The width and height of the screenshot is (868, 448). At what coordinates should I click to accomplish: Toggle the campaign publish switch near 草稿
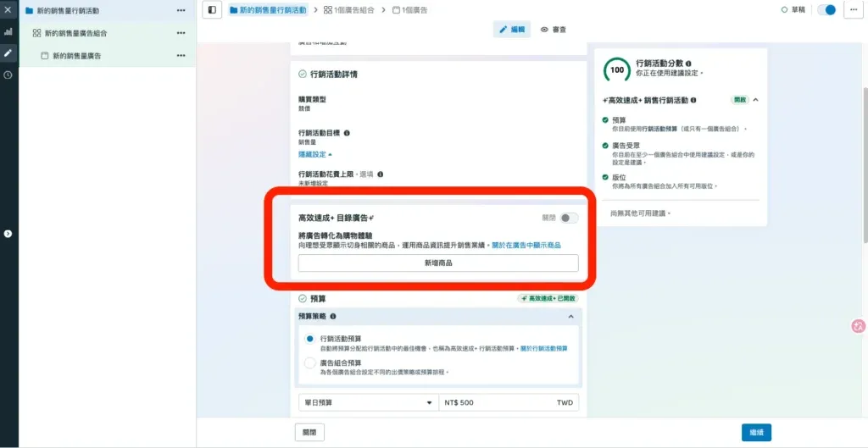coord(826,10)
